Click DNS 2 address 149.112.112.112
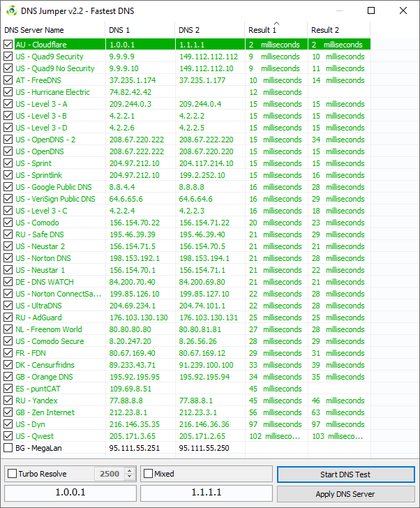The width and height of the screenshot is (420, 508). pyautogui.click(x=209, y=57)
